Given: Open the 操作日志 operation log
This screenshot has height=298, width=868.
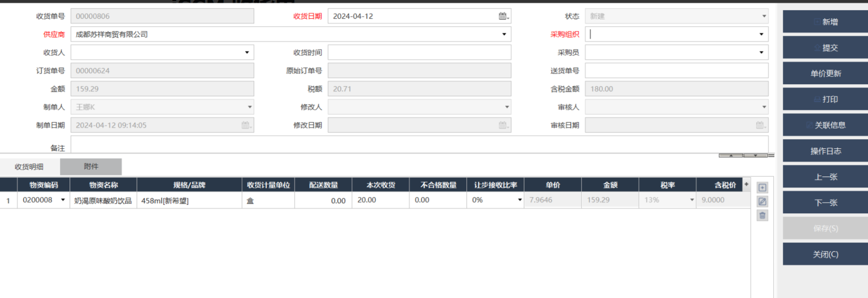Looking at the screenshot, I should [825, 151].
